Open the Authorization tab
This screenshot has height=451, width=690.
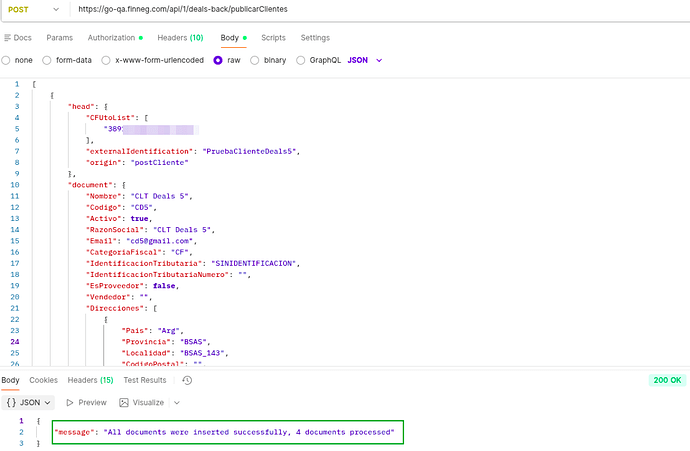point(114,38)
